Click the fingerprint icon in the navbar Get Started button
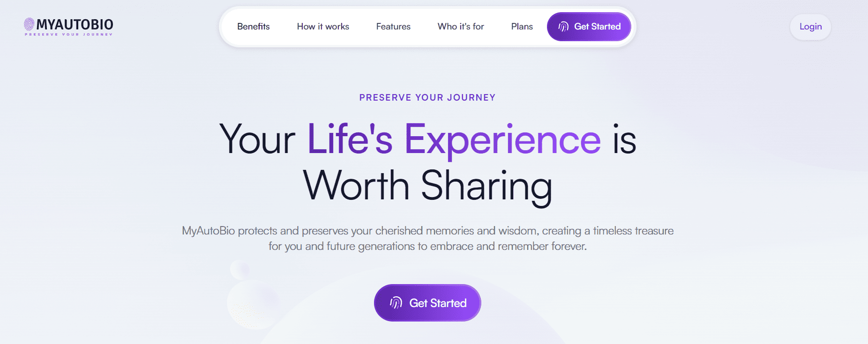868x344 pixels. pyautogui.click(x=563, y=27)
